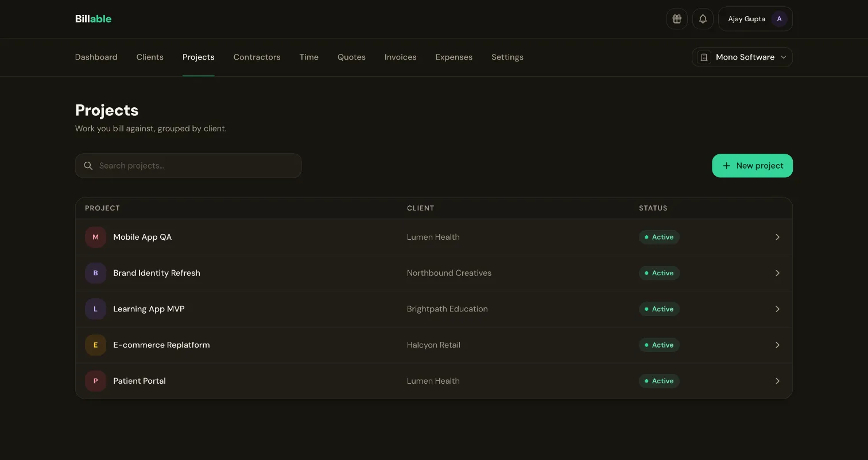
Task: Click the Active status badge for Patient Portal
Action: [659, 381]
